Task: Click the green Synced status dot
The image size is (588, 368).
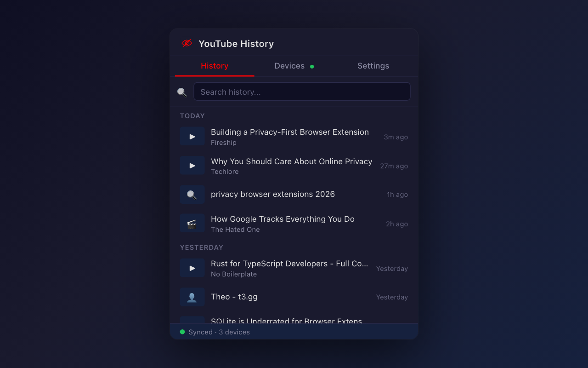Action: pyautogui.click(x=182, y=332)
